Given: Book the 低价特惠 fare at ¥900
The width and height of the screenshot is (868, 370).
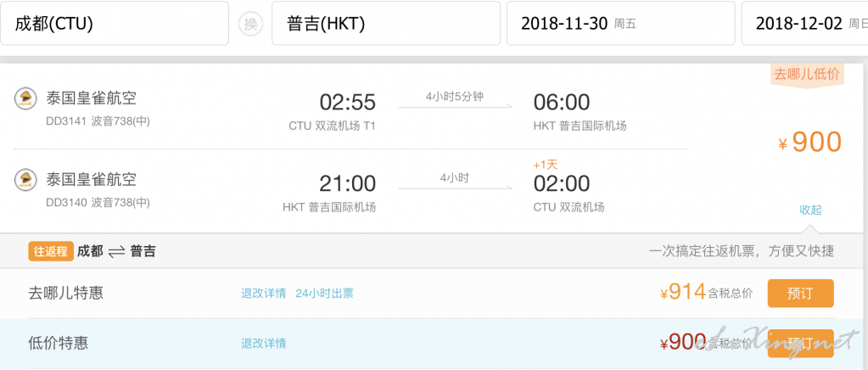Looking at the screenshot, I should (x=800, y=343).
